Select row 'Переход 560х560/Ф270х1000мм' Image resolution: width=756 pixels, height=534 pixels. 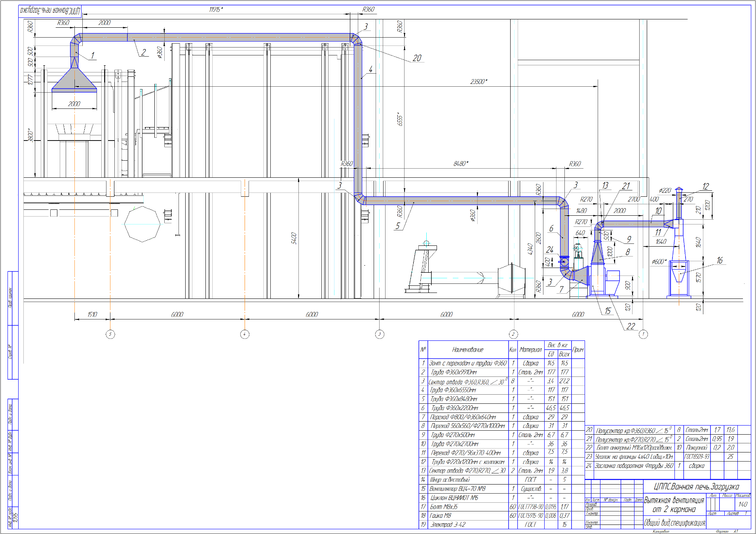501,426
